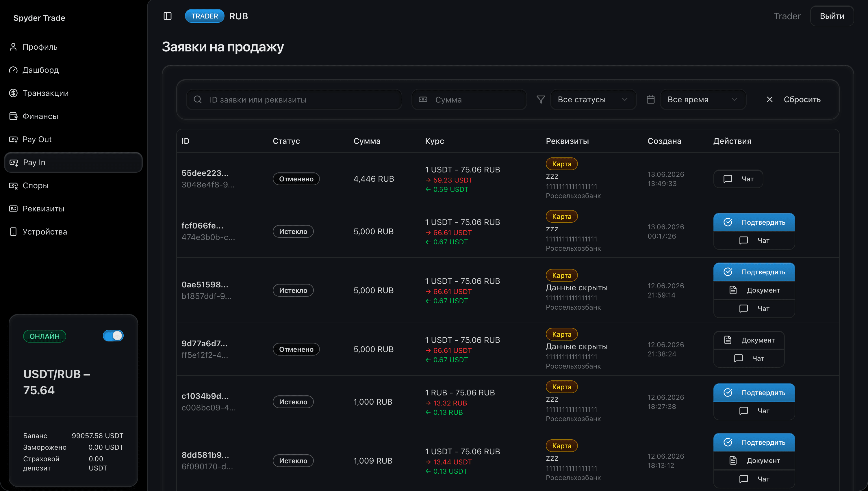Viewport: 868px width, 491px height.
Task: Click the banknote icon in the Сумма field
Action: pyautogui.click(x=423, y=99)
